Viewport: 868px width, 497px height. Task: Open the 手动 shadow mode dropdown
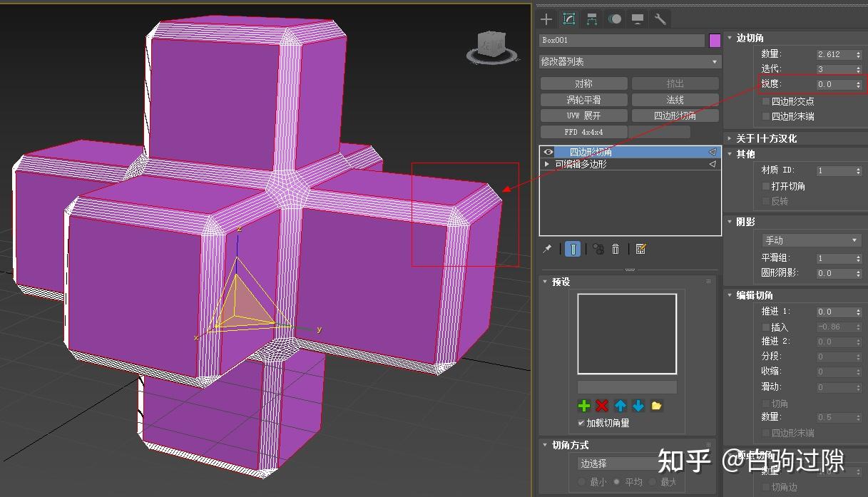click(x=810, y=240)
